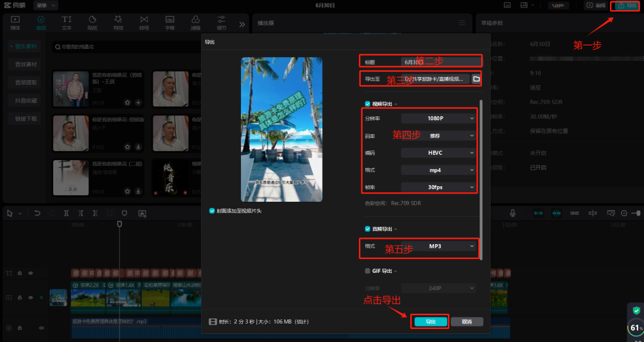The width and height of the screenshot is (644, 342).
Task: Open the 分辨率 resolution dropdown showing 1080P
Action: (x=438, y=118)
